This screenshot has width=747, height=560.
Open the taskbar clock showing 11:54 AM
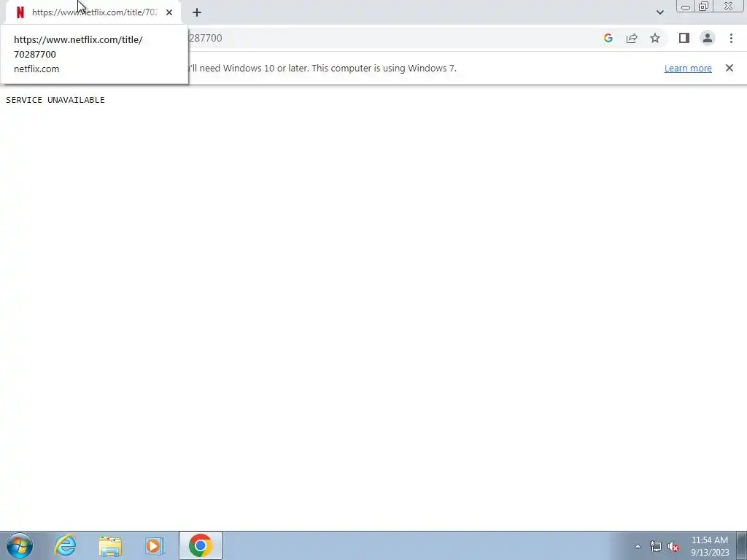click(x=709, y=546)
